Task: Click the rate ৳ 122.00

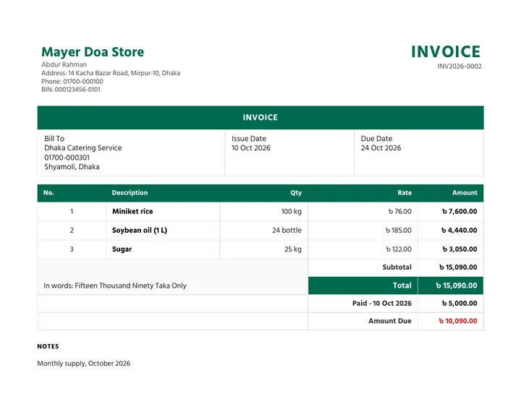Action: coord(399,249)
